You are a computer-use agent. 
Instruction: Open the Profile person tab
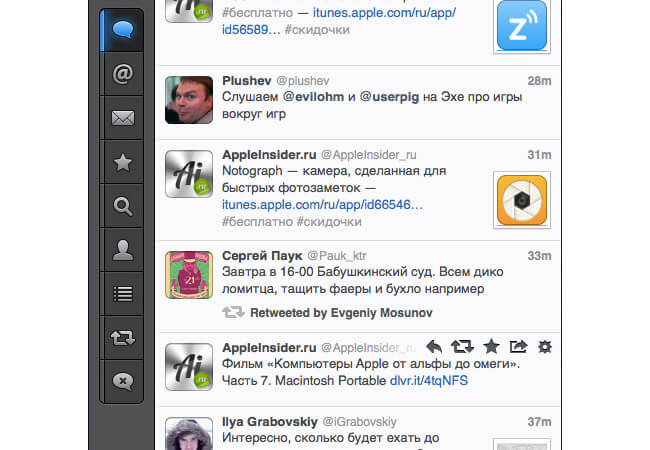(x=123, y=250)
